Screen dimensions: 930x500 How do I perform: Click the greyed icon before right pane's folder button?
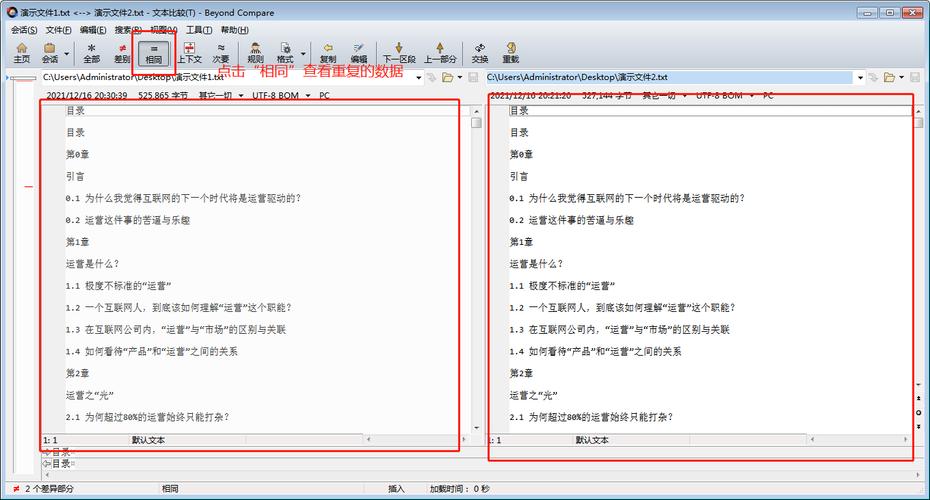[873, 77]
